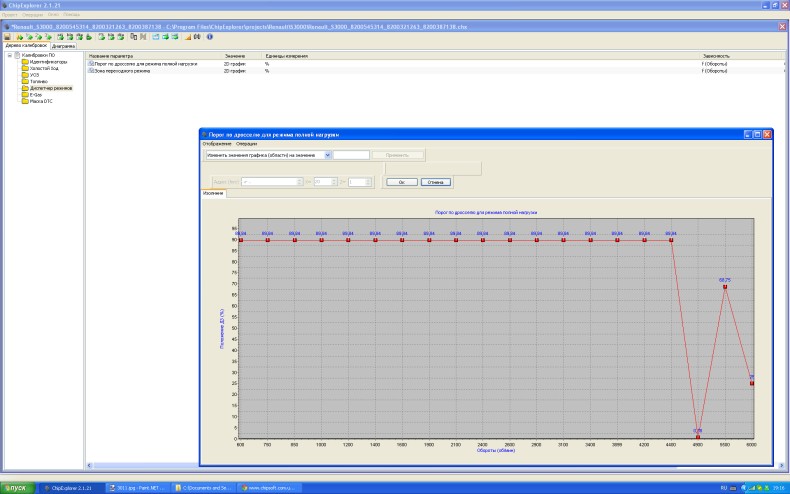
Task: Click the binoculars search icon in toolbar
Action: point(197,37)
